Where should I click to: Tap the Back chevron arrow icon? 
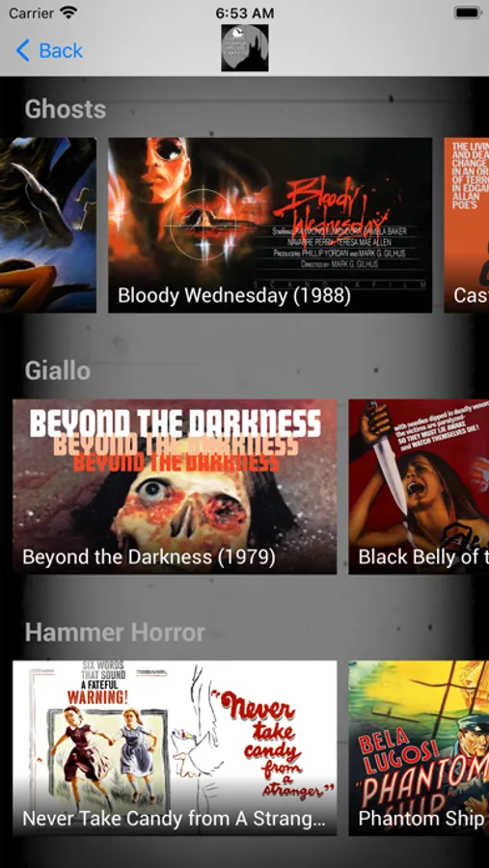(x=23, y=50)
